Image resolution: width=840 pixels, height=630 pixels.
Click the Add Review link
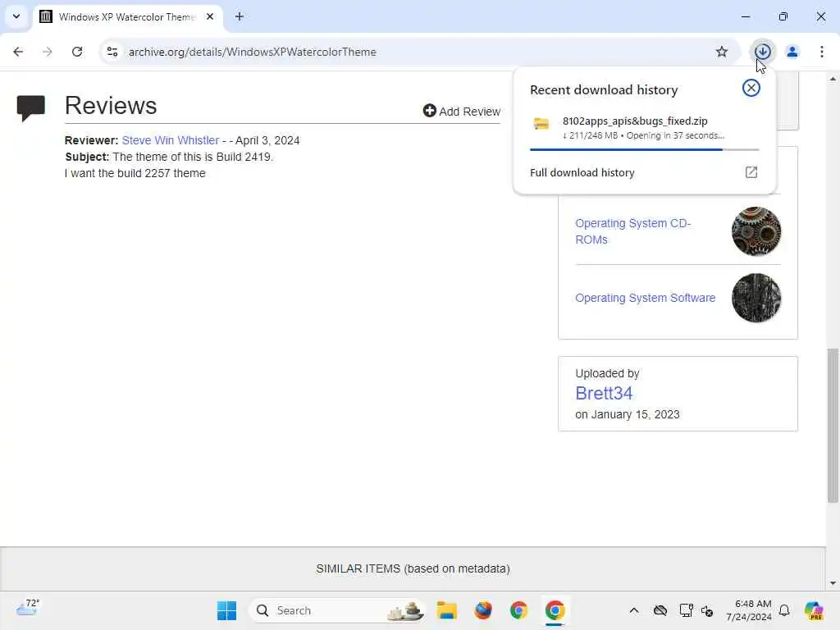[462, 111]
